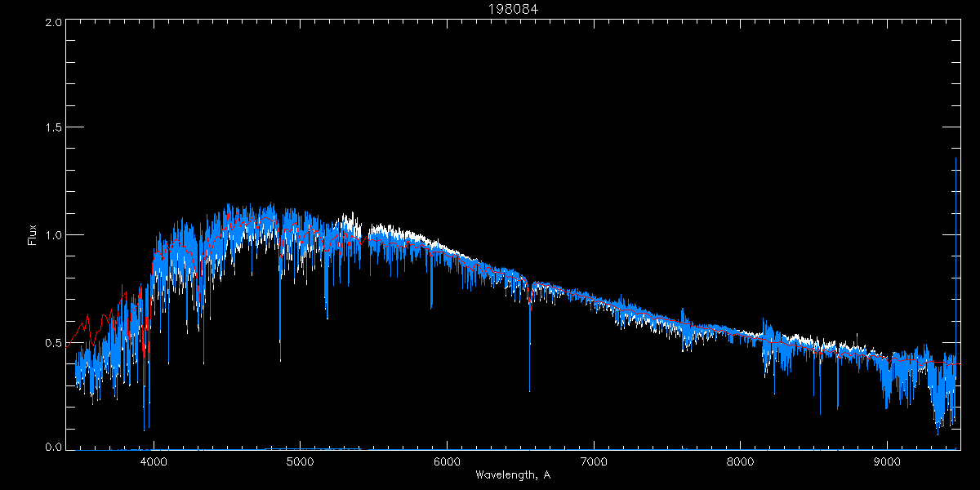Image resolution: width=980 pixels, height=490 pixels.
Task: Click the tall blue spike at right edge
Action: point(955,245)
